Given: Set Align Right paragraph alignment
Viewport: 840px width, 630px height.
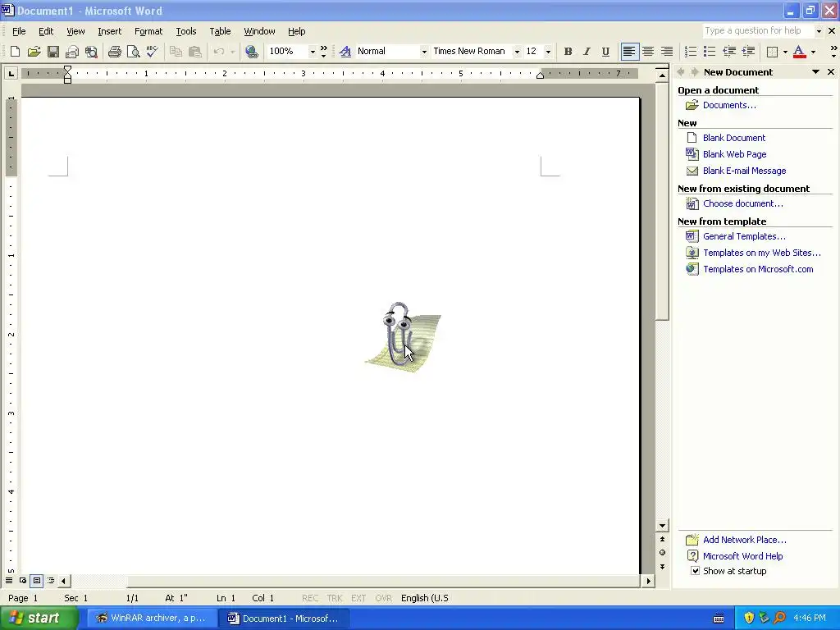Looking at the screenshot, I should [x=666, y=52].
